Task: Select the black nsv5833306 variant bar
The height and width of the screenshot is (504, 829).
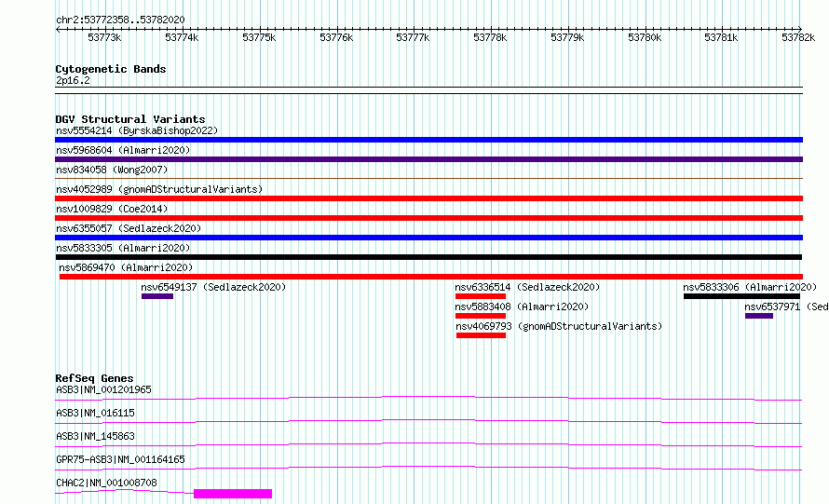Action: pos(741,296)
